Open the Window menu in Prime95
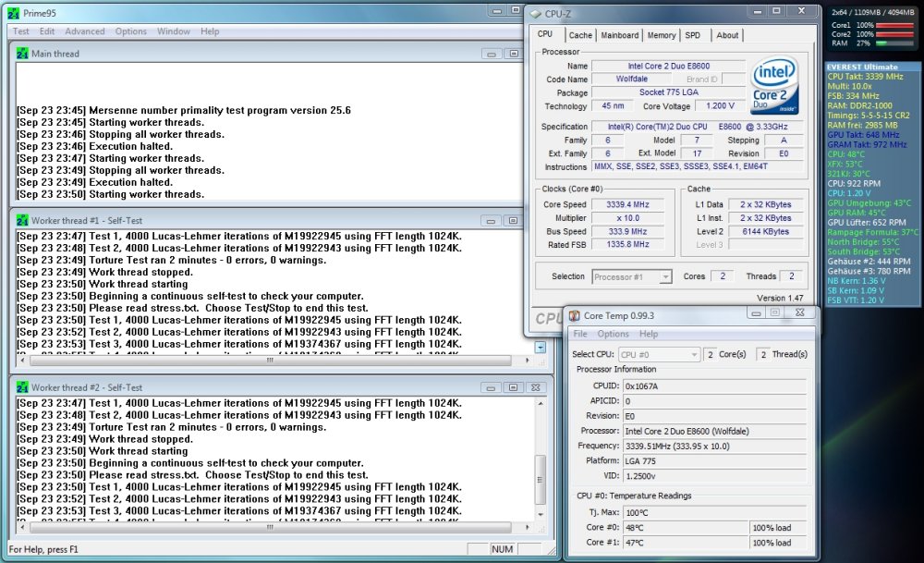Image resolution: width=924 pixels, height=563 pixels. tap(174, 31)
